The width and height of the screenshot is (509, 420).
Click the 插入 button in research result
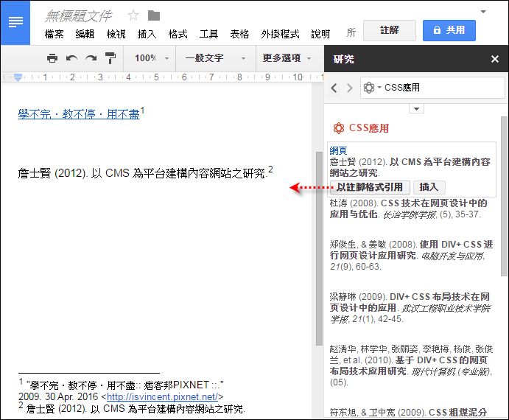tap(429, 187)
